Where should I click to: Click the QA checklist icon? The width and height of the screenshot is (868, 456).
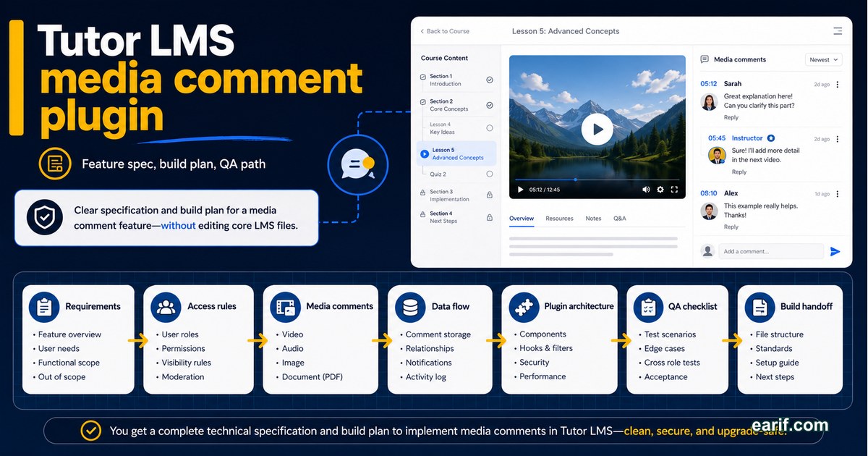click(x=648, y=307)
